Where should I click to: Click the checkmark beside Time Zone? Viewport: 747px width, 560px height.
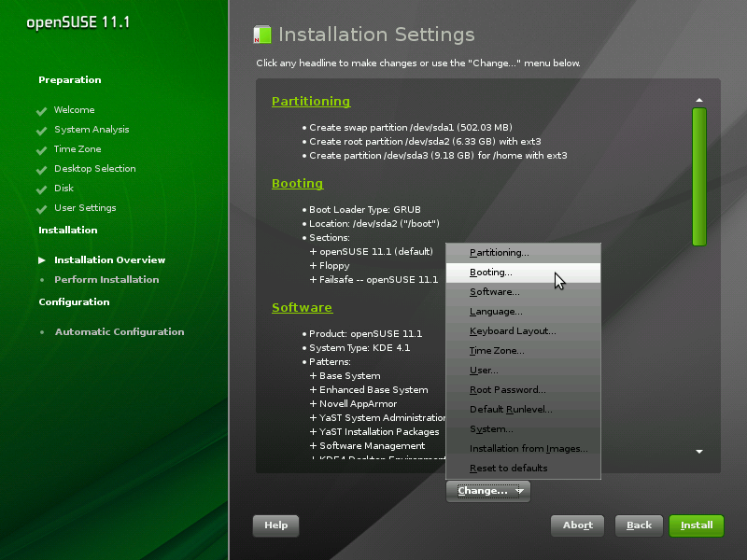point(41,150)
